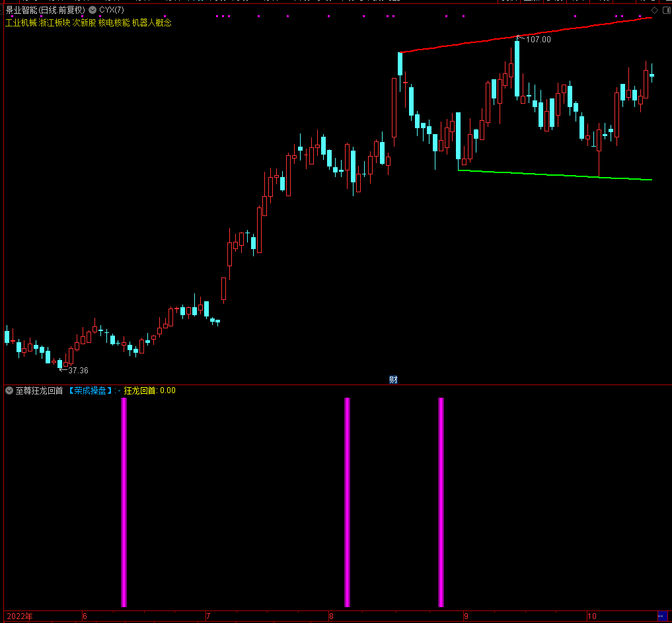The width and height of the screenshot is (672, 623).
Task: Click the month 7 label on time axis
Action: tap(208, 616)
